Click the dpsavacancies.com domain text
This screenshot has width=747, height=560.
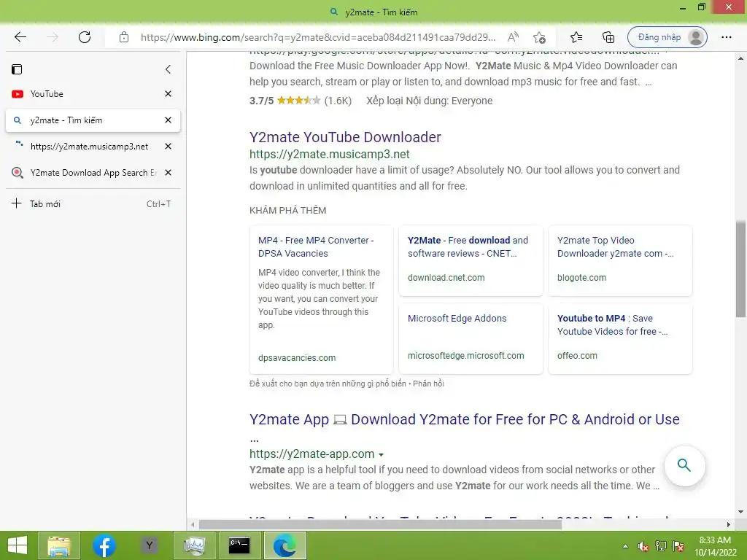coord(297,358)
